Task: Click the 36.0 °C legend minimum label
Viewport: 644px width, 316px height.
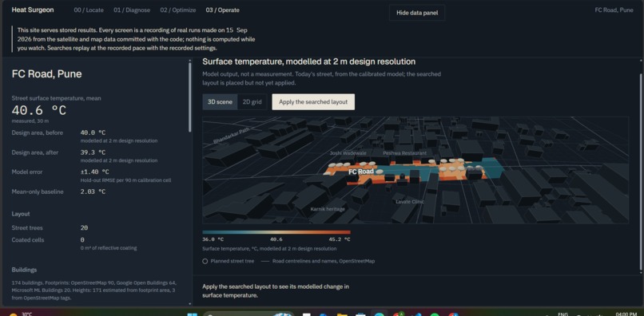Action: (x=213, y=239)
